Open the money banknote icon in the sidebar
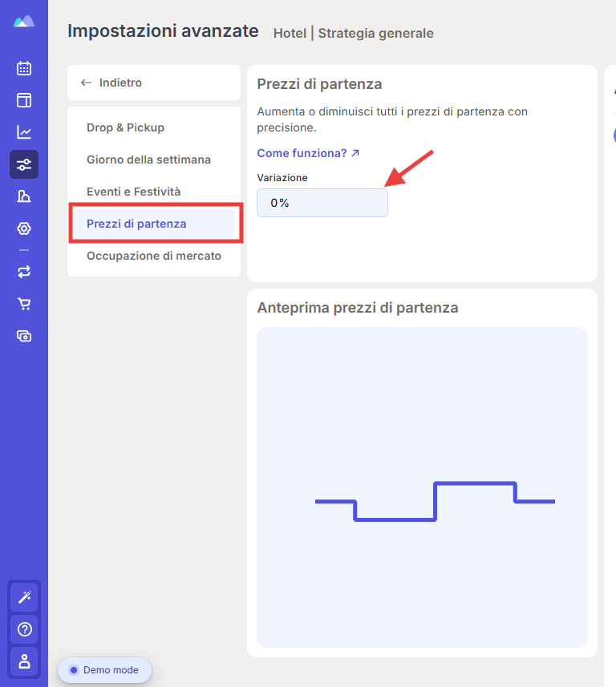Image resolution: width=616 pixels, height=687 pixels. [24, 336]
